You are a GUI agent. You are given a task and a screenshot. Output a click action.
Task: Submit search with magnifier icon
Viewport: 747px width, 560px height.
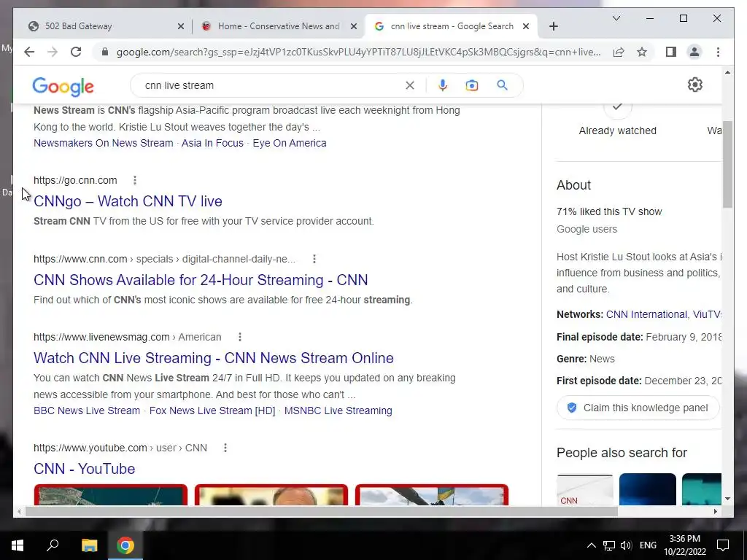[502, 85]
